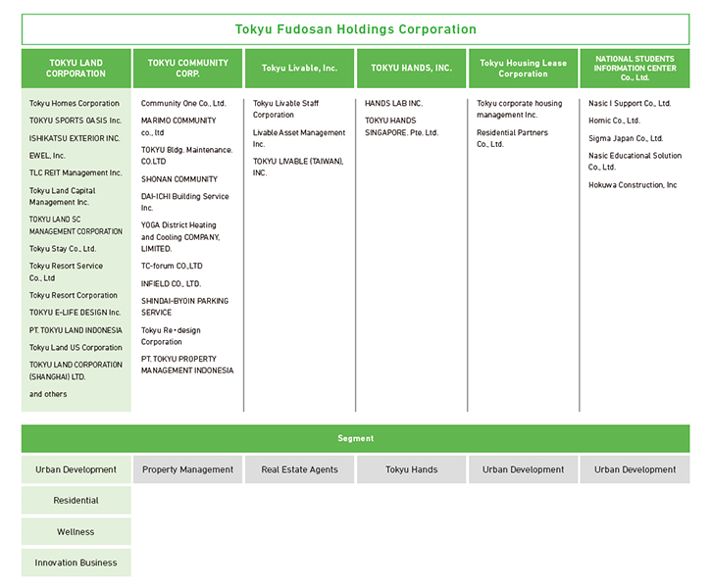Click the Tokyu Homes Corporation entry

click(x=75, y=103)
